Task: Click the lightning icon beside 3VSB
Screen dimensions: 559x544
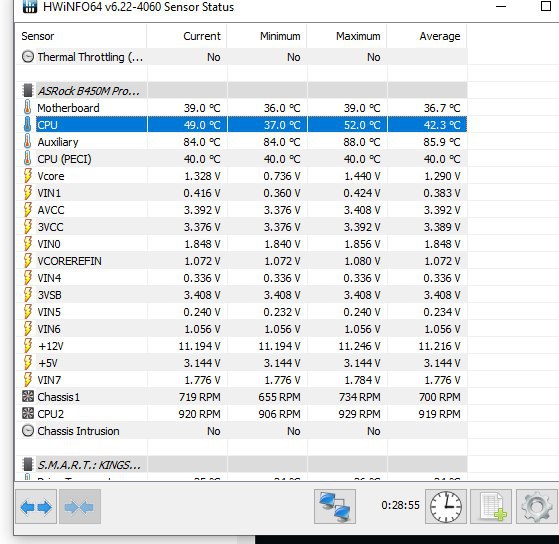Action: [x=27, y=295]
